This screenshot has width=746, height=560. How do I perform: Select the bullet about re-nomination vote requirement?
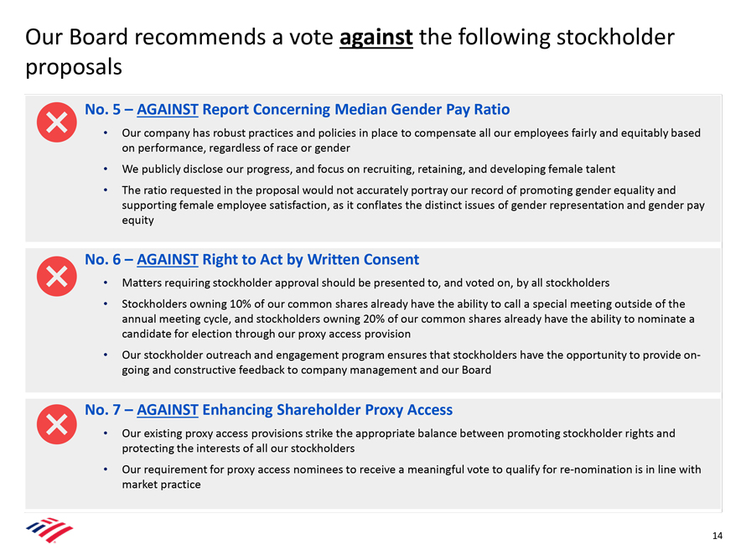411,476
